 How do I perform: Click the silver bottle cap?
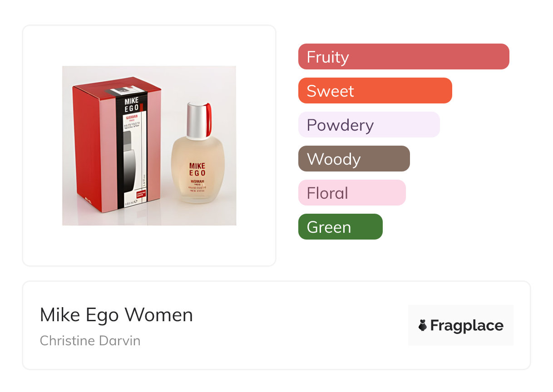click(197, 120)
